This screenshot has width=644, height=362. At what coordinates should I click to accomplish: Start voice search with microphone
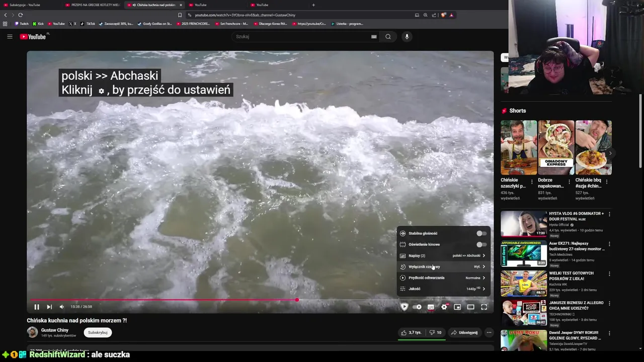click(407, 37)
